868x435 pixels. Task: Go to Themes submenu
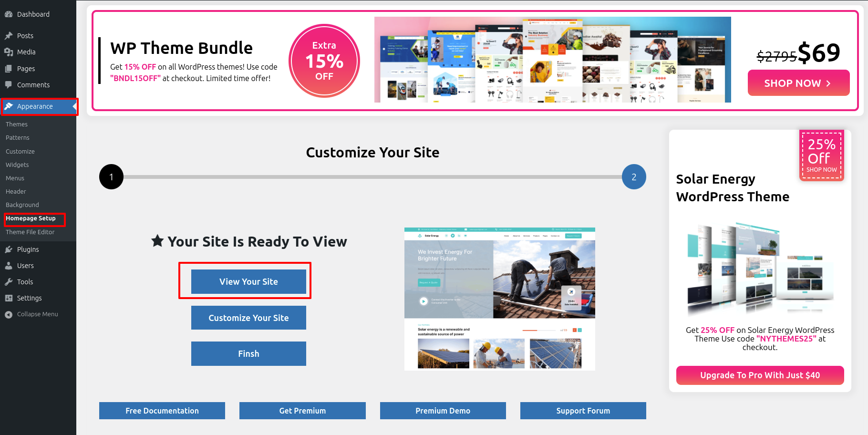[17, 124]
